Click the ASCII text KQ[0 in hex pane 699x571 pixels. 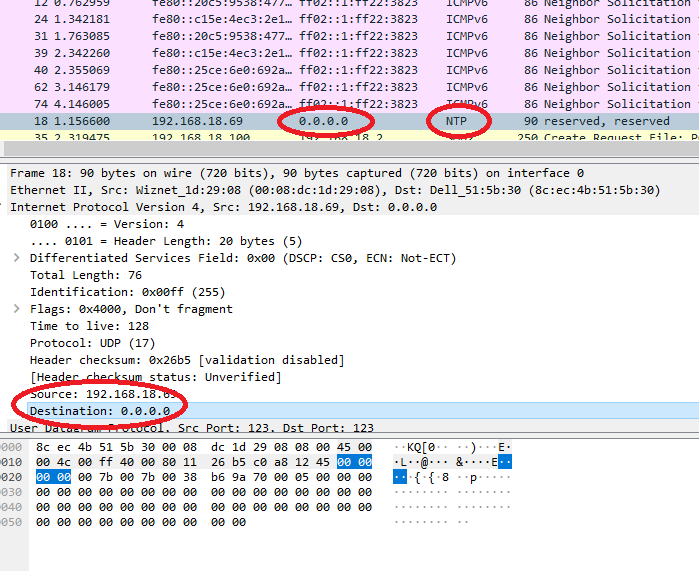(421, 447)
